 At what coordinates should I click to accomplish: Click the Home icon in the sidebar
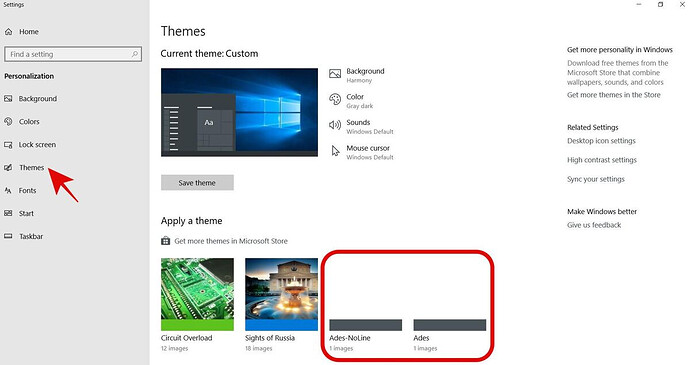tap(8, 32)
